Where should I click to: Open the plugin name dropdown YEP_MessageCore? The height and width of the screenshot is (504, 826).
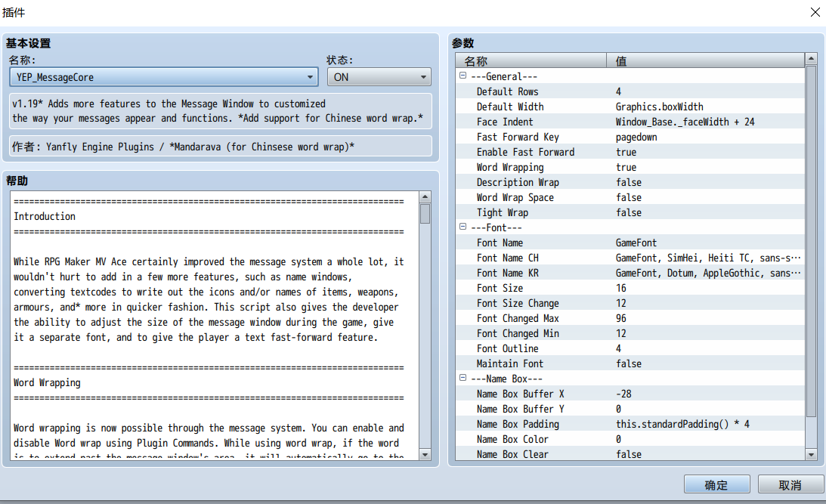[164, 77]
